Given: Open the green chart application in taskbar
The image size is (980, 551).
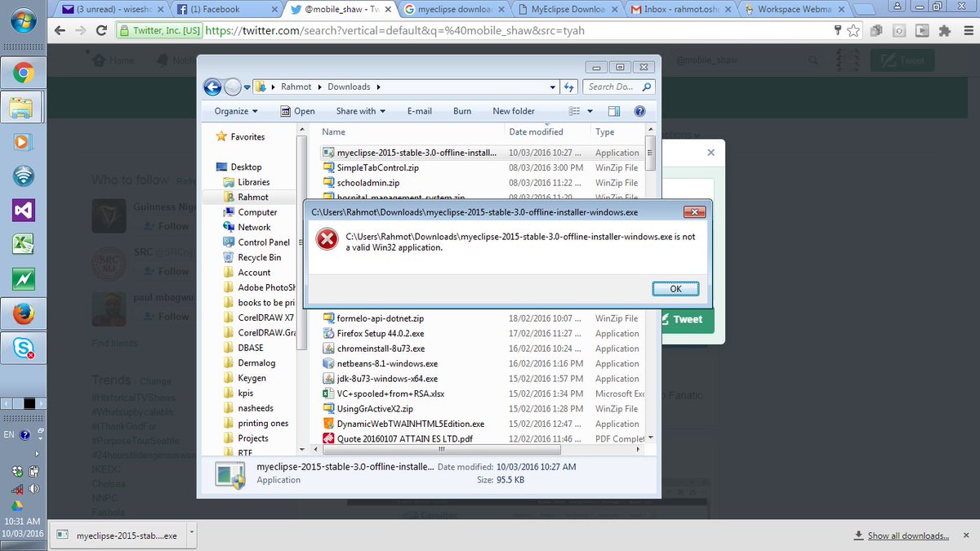Looking at the screenshot, I should tap(23, 279).
